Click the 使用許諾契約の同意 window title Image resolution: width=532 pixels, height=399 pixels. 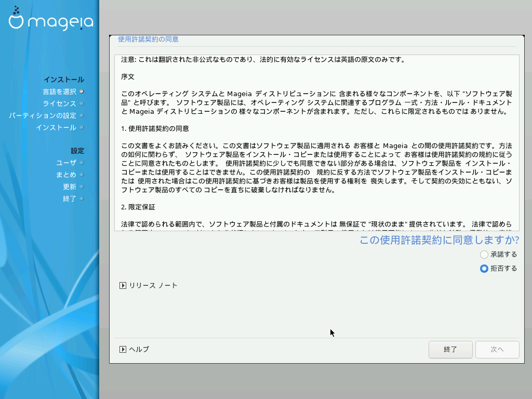click(x=148, y=39)
